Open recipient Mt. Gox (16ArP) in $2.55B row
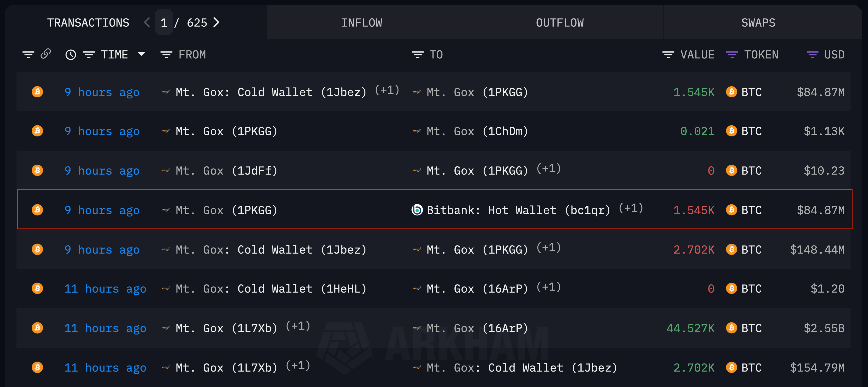This screenshot has height=387, width=868. tap(477, 328)
